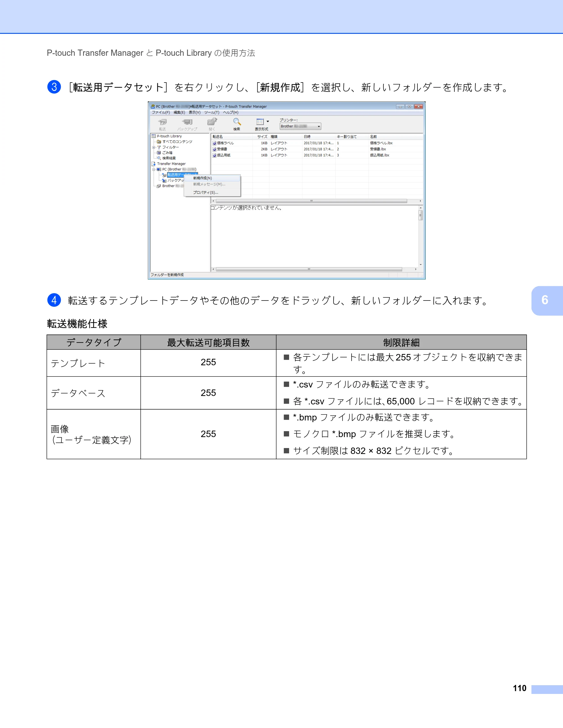Click the 開く (Open) toolbar icon
Viewport: 563px width, 728px height.
coord(212,122)
